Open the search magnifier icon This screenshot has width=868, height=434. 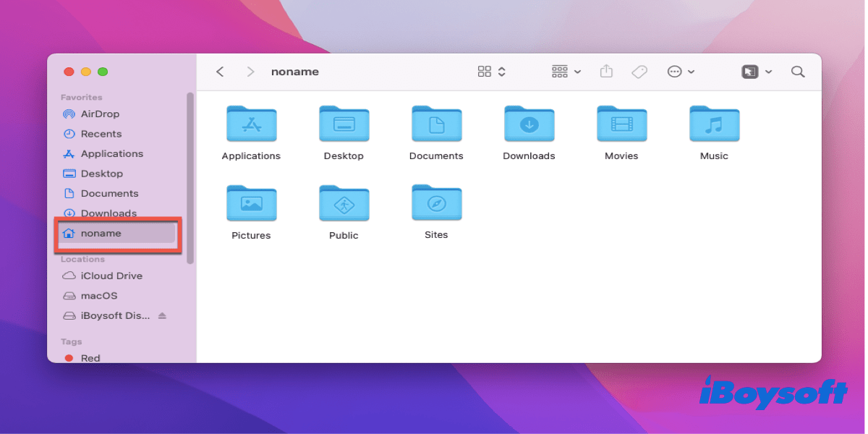point(798,72)
